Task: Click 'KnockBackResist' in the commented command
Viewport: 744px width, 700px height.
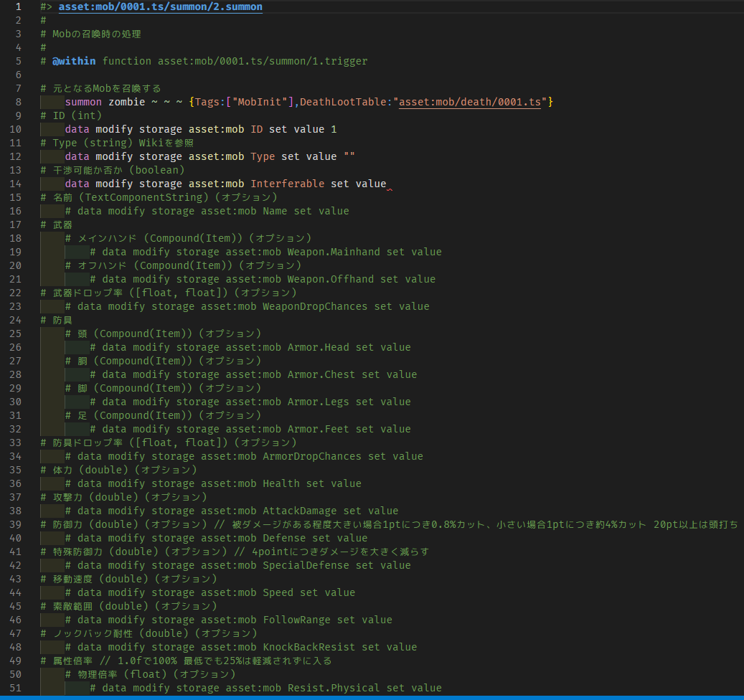Action: pos(309,648)
